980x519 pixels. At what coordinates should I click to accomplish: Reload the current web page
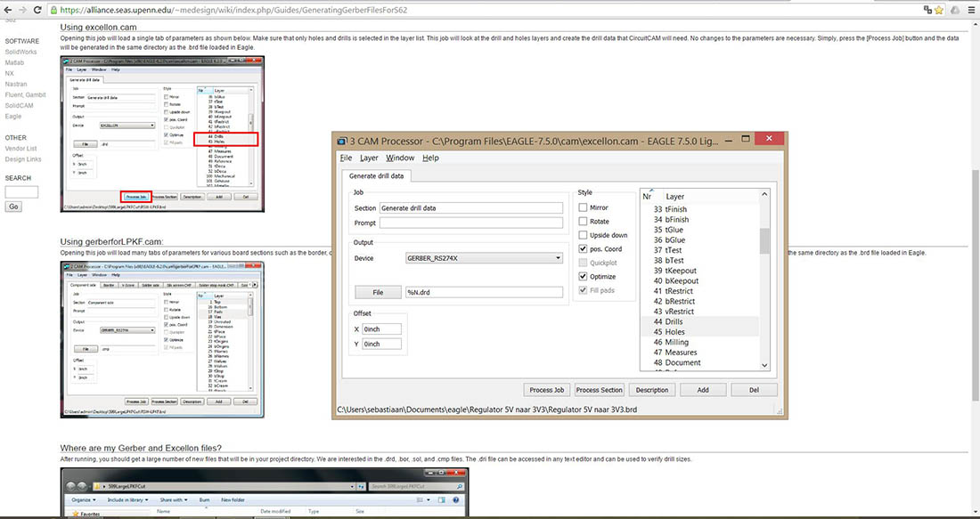pos(38,10)
